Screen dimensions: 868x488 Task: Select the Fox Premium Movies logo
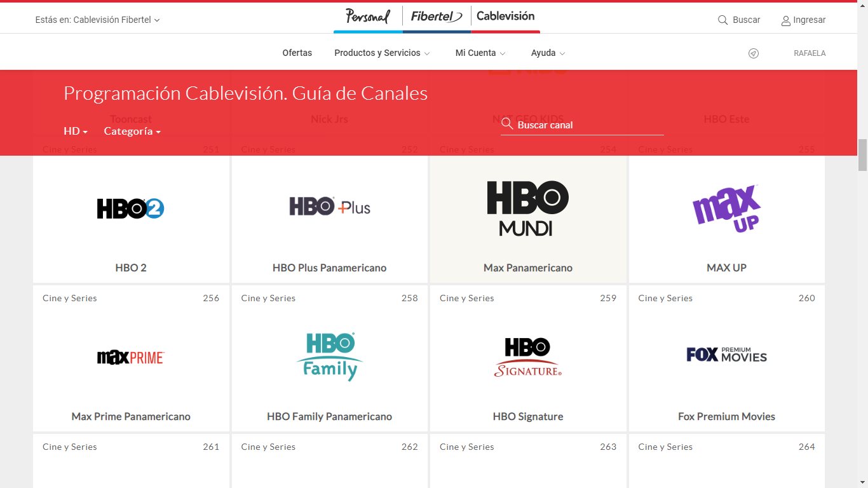click(x=726, y=355)
